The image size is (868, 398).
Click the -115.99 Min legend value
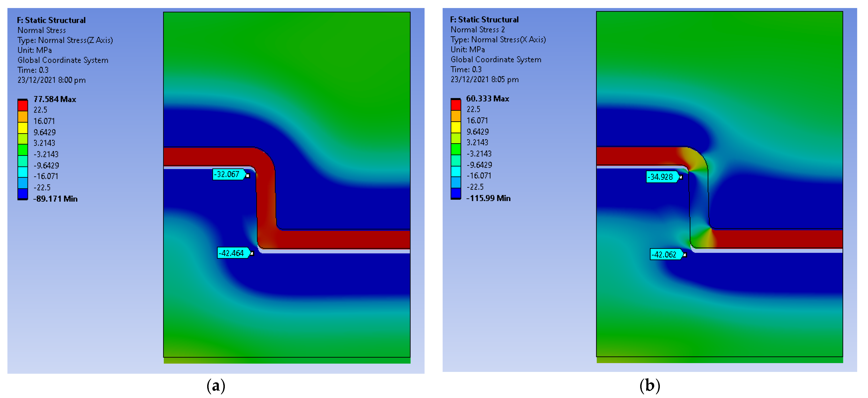point(488,198)
